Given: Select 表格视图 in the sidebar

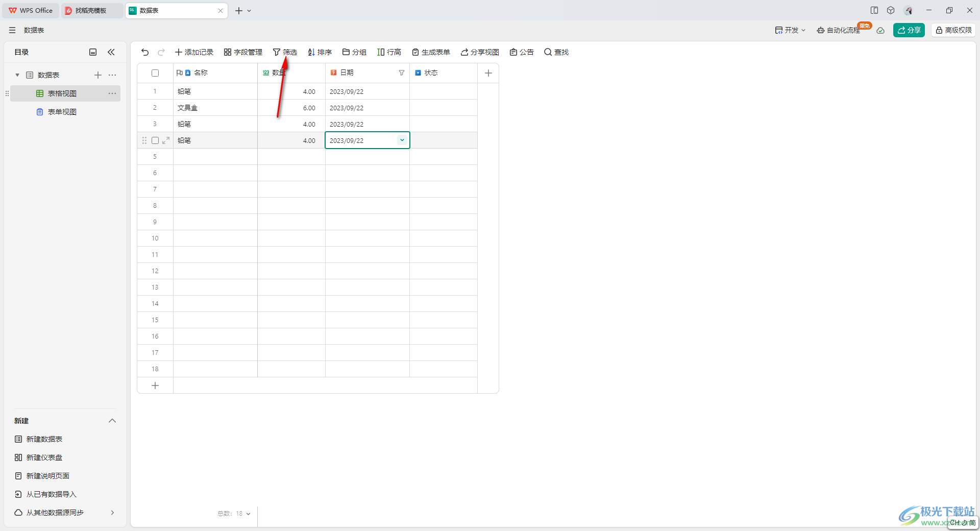Looking at the screenshot, I should (x=65, y=93).
